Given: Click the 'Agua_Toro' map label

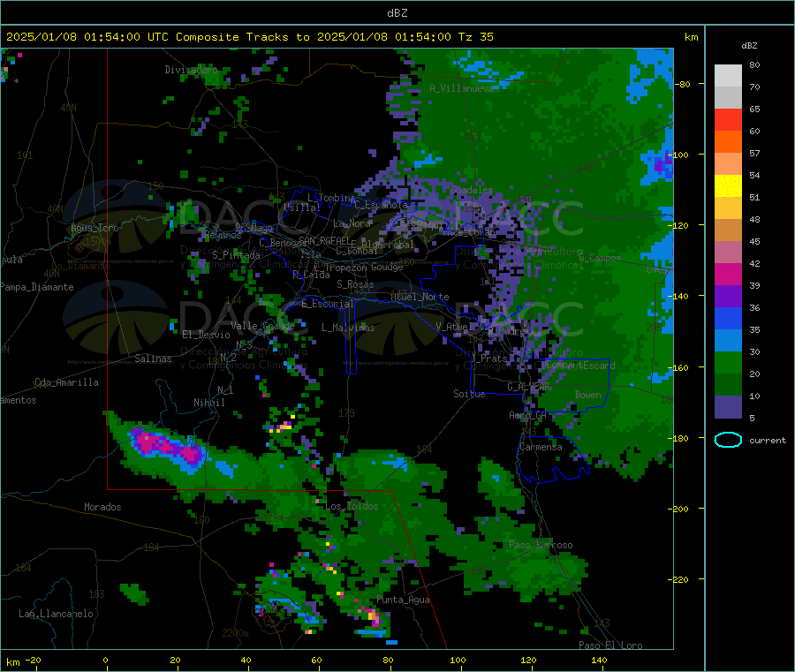Looking at the screenshot, I should [x=95, y=228].
